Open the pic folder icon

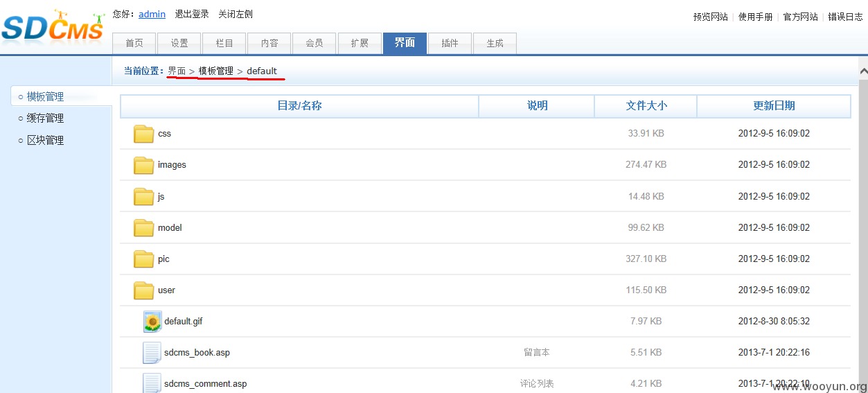[144, 259]
